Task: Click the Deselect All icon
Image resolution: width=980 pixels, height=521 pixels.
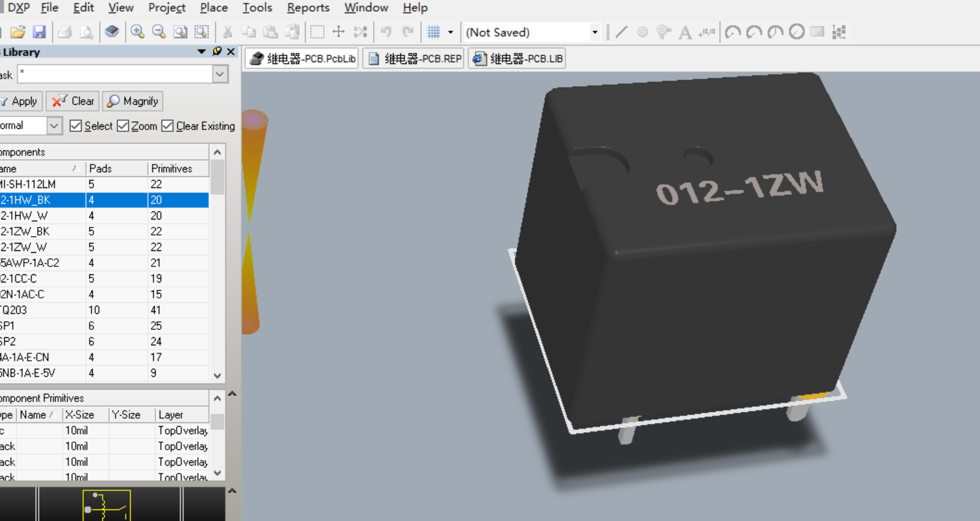Action: pyautogui.click(x=360, y=32)
